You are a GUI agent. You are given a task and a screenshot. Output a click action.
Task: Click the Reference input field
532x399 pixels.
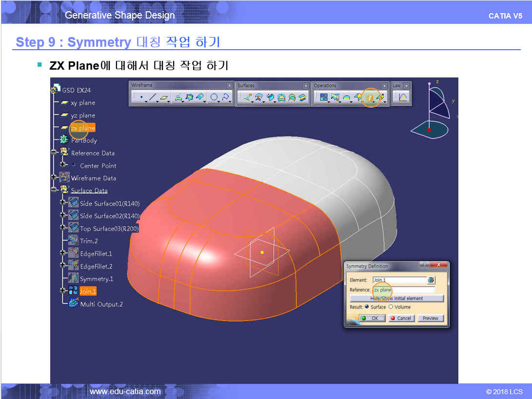click(400, 290)
